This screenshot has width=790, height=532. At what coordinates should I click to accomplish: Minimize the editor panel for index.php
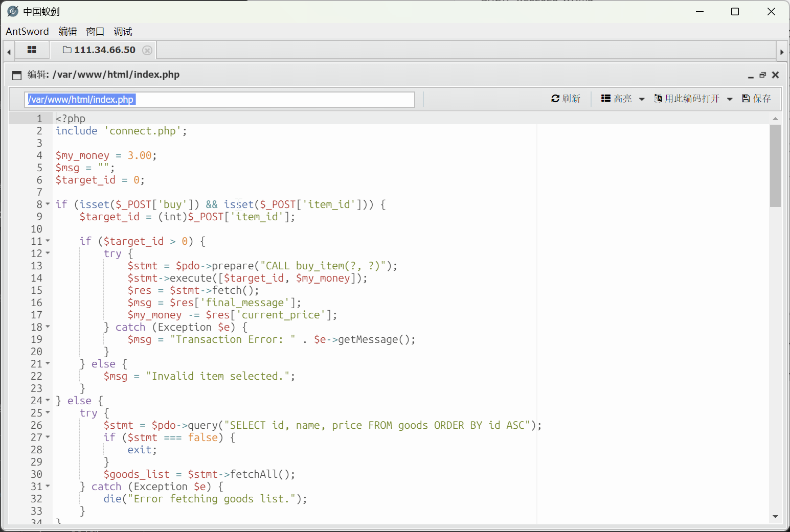click(x=751, y=75)
